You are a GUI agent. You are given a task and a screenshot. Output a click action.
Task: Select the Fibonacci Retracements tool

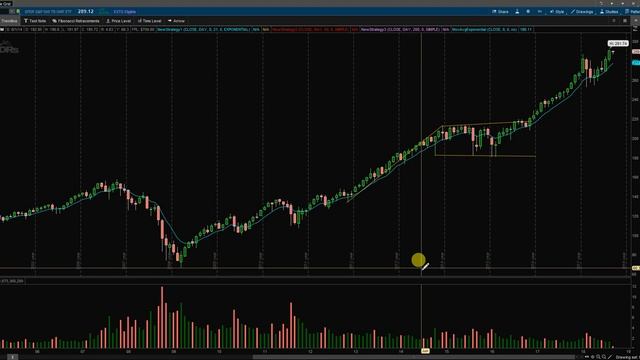tap(76, 21)
